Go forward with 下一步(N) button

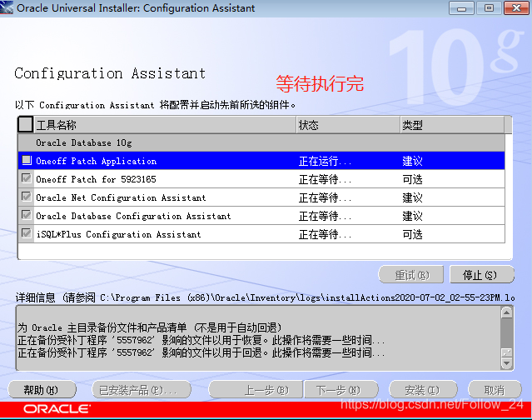pos(341,389)
